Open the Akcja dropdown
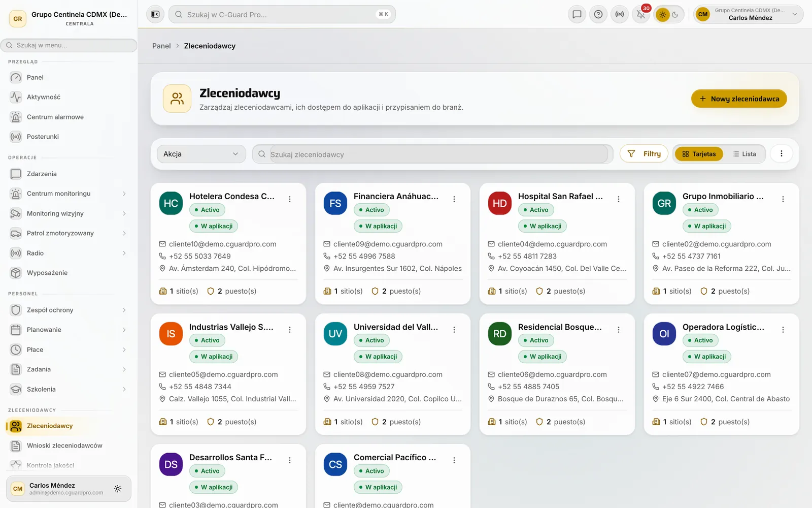 [x=201, y=154]
